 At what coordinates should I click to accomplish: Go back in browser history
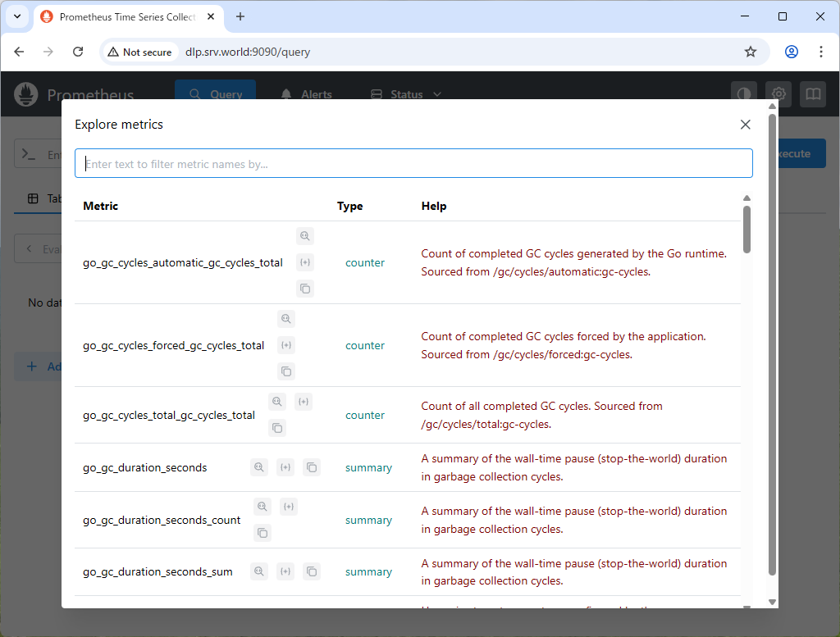click(x=20, y=52)
